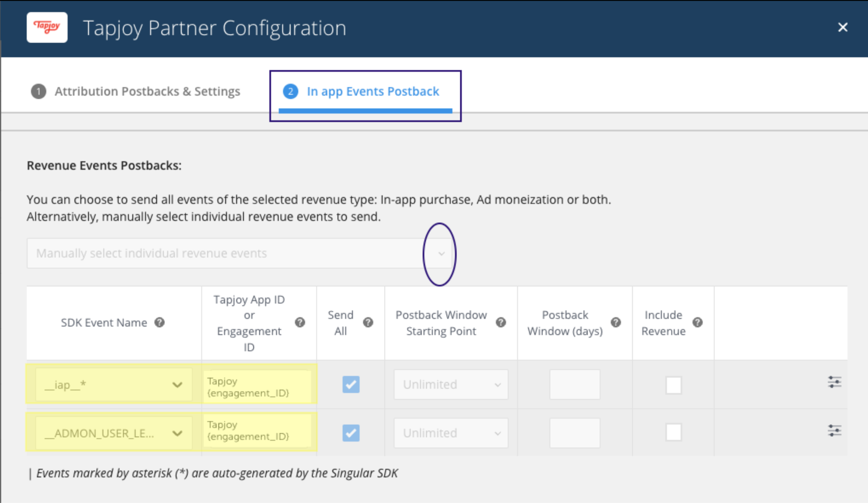Uncheck Send All for __ADMON_USER_LE event
868x503 pixels.
(x=351, y=433)
